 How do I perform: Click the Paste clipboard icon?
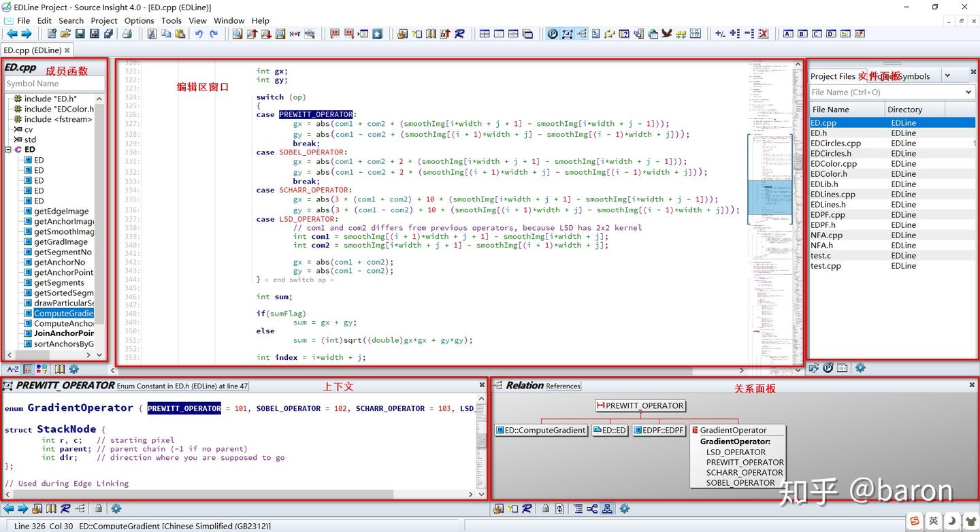point(180,33)
